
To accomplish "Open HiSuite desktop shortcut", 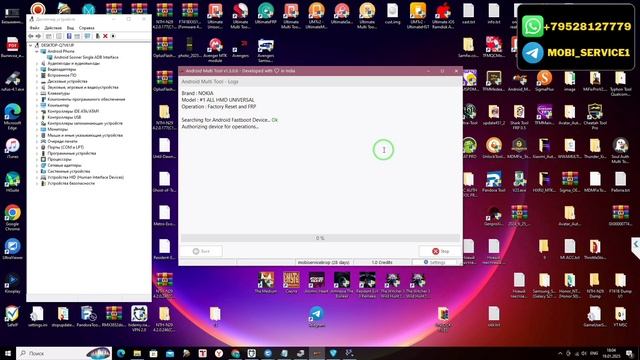I will click(13, 182).
